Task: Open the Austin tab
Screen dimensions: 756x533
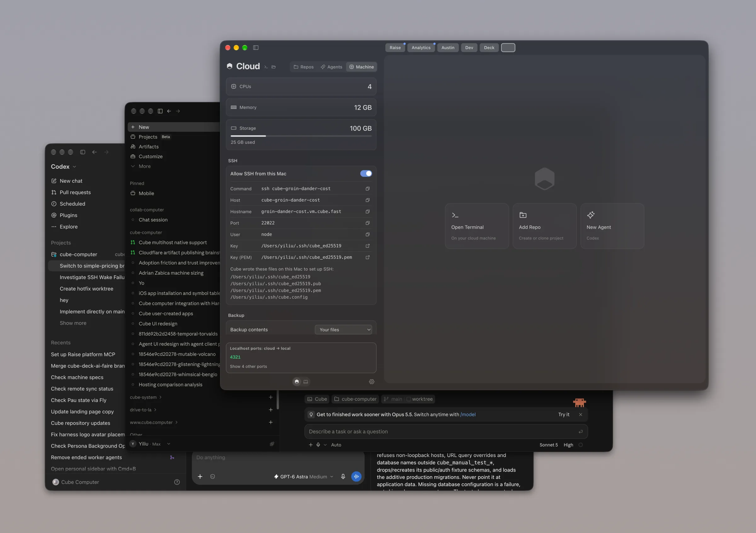Action: click(448, 48)
